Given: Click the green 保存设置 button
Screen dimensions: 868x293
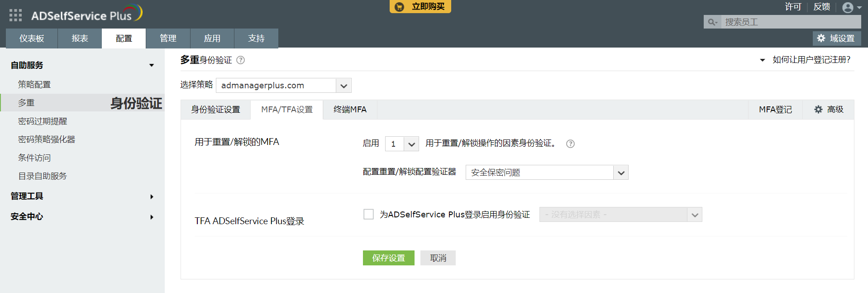Looking at the screenshot, I should (388, 258).
